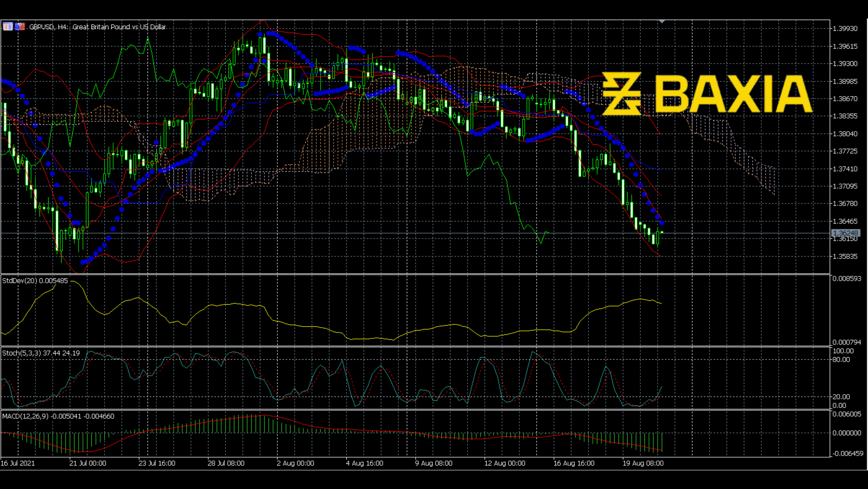Click the 80.00 Stochastic level value
Screen dimensions: 868x489
[841, 360]
